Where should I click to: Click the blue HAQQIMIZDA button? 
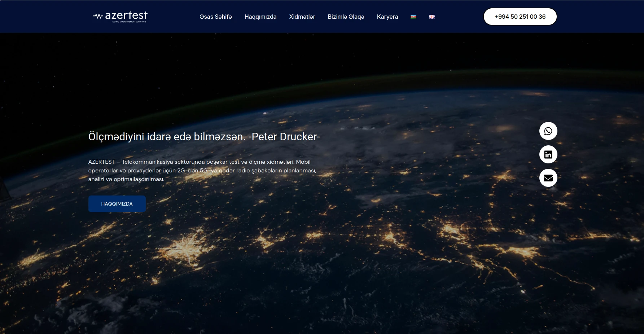117,204
